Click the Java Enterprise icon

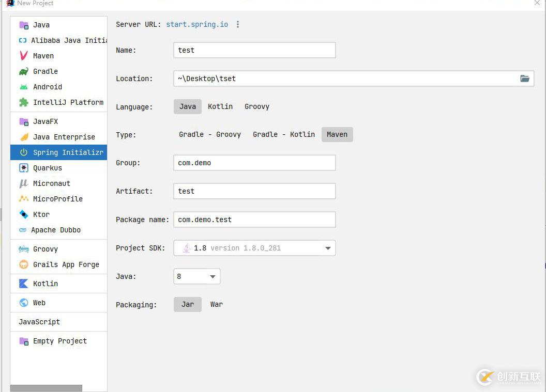pos(24,137)
